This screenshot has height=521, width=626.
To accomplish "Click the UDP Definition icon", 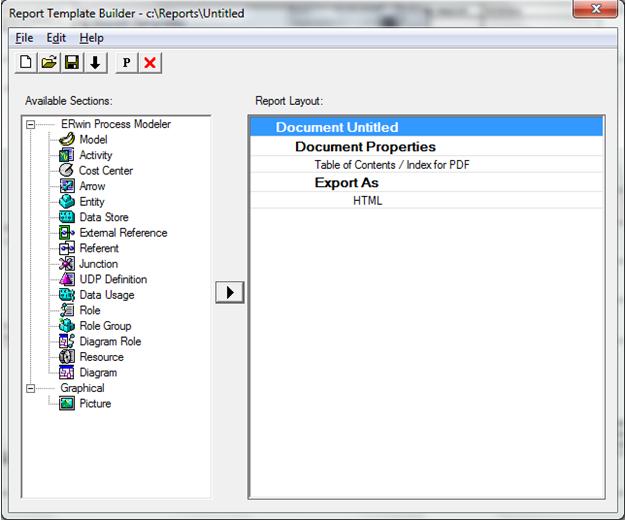I will pos(67,279).
